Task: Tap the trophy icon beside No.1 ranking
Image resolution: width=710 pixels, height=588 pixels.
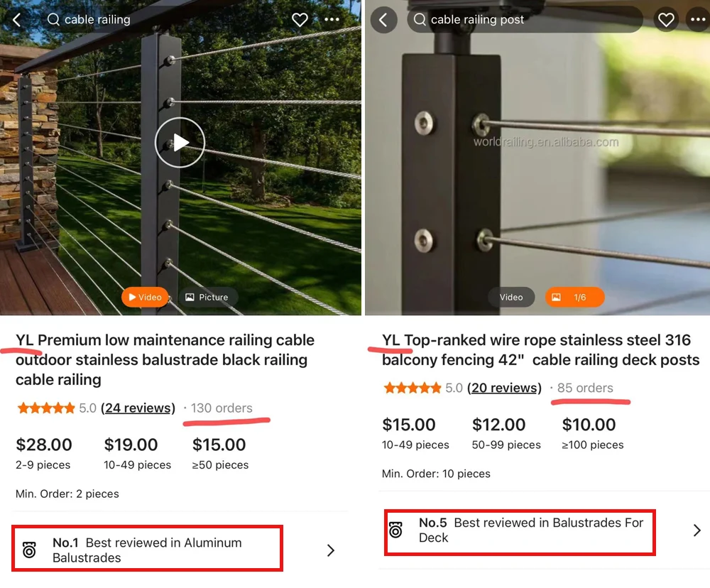Action: (29, 550)
